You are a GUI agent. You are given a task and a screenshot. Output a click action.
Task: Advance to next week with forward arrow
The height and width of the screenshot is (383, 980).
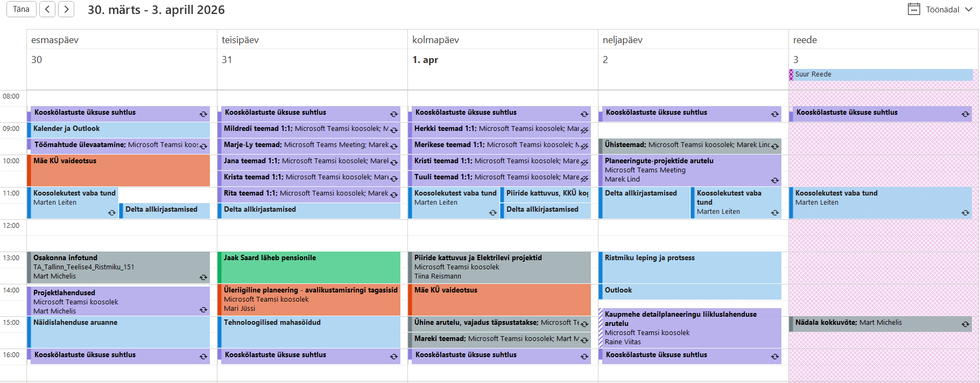[x=66, y=9]
